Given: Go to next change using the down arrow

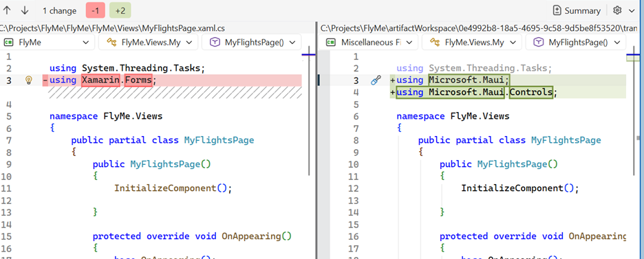Looking at the screenshot, I should coord(25,10).
